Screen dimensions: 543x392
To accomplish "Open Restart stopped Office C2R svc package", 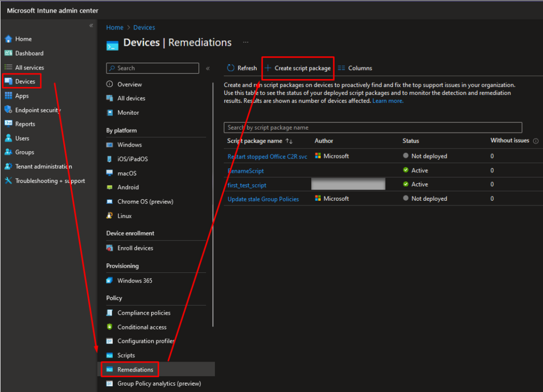I will pyautogui.click(x=267, y=156).
